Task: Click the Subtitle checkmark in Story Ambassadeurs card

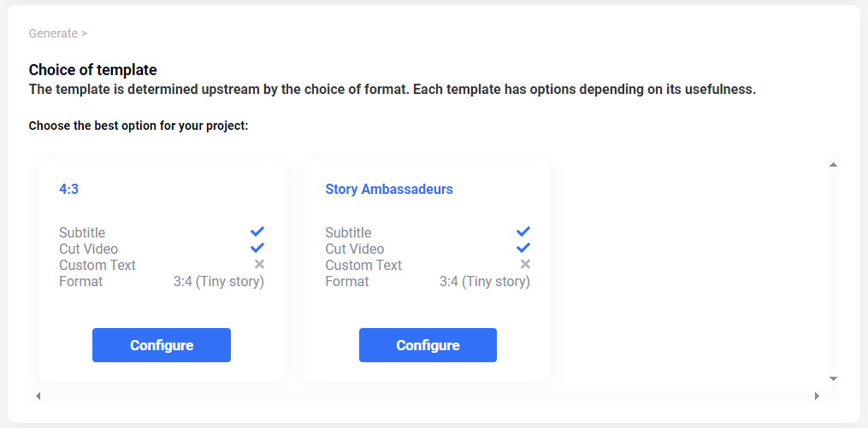Action: coord(523,232)
